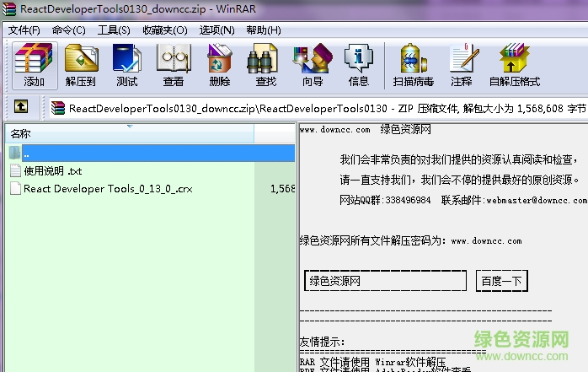Open the 查找 (Find) binoculars tool
This screenshot has width=588, height=372.
[x=266, y=65]
